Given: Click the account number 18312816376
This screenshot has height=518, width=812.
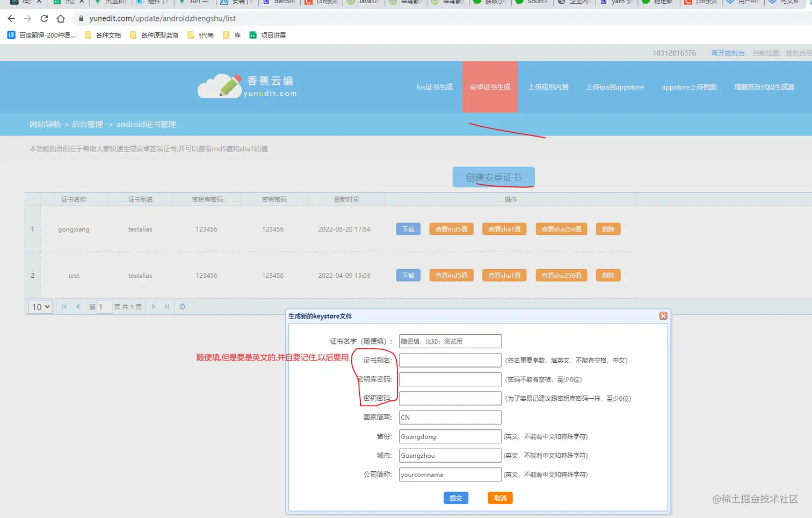Looking at the screenshot, I should [x=674, y=53].
